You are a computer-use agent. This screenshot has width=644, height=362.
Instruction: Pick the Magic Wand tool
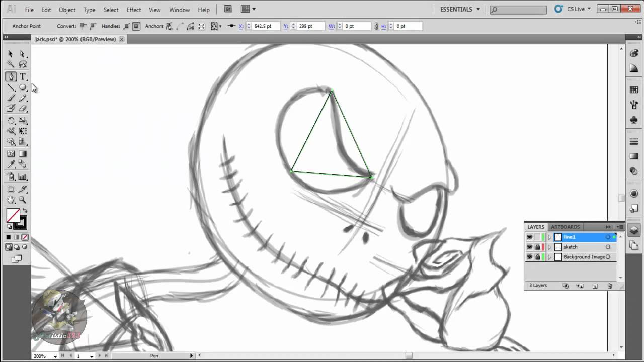[x=11, y=64]
